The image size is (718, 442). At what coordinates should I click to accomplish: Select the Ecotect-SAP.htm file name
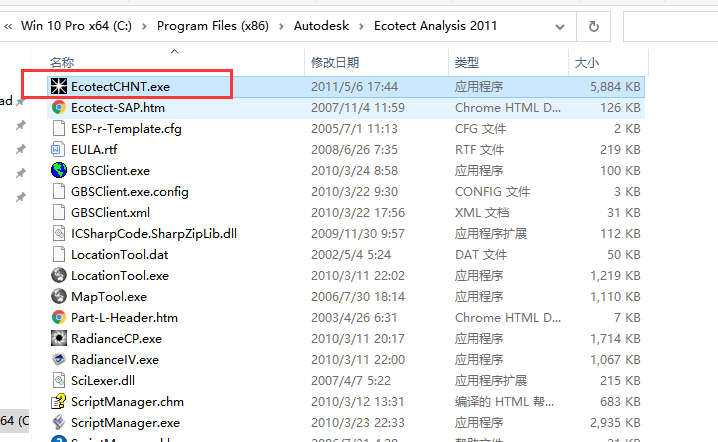pyautogui.click(x=118, y=108)
